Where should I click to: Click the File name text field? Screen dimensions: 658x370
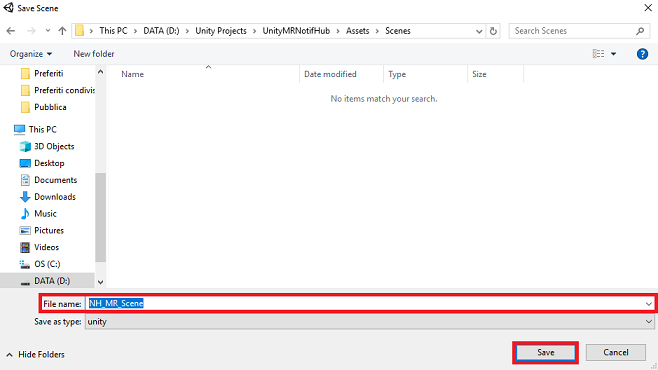[x=365, y=303]
